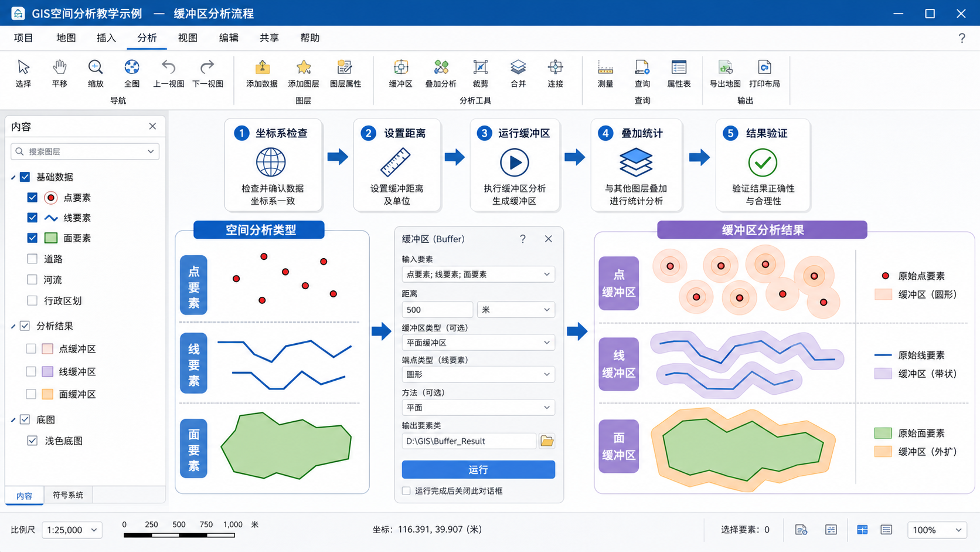This screenshot has height=552, width=980.
Task: Show full extent with 全图
Action: [132, 73]
